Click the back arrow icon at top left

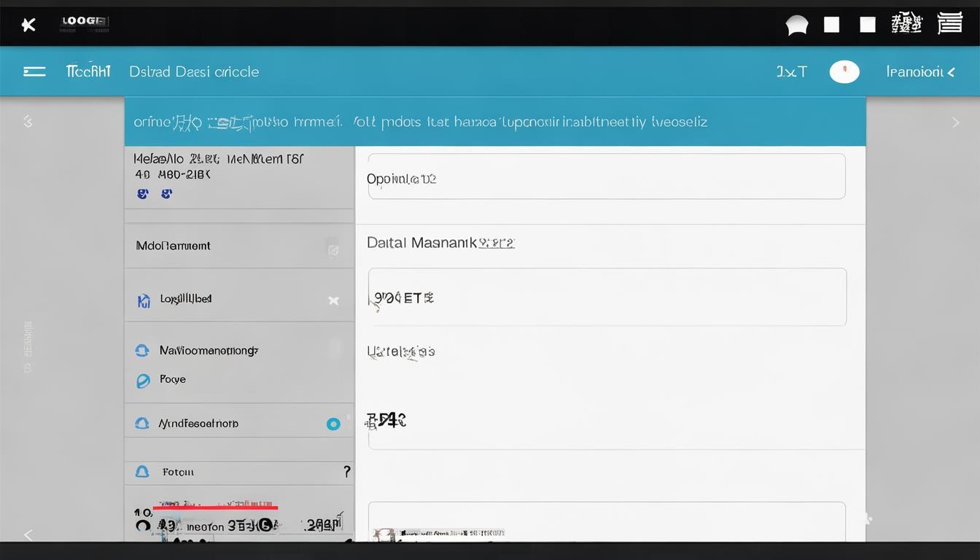point(28,26)
